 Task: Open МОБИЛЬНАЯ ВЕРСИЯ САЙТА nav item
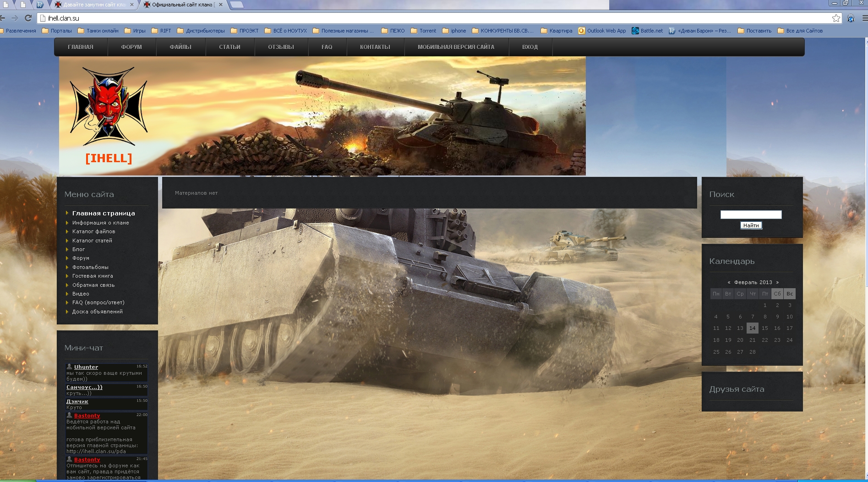click(x=456, y=47)
